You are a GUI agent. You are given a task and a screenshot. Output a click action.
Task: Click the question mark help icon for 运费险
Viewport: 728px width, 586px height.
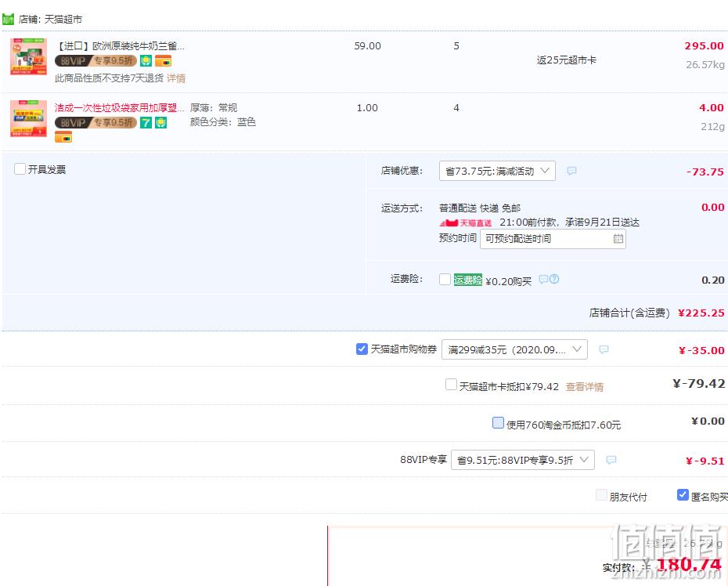(x=554, y=280)
